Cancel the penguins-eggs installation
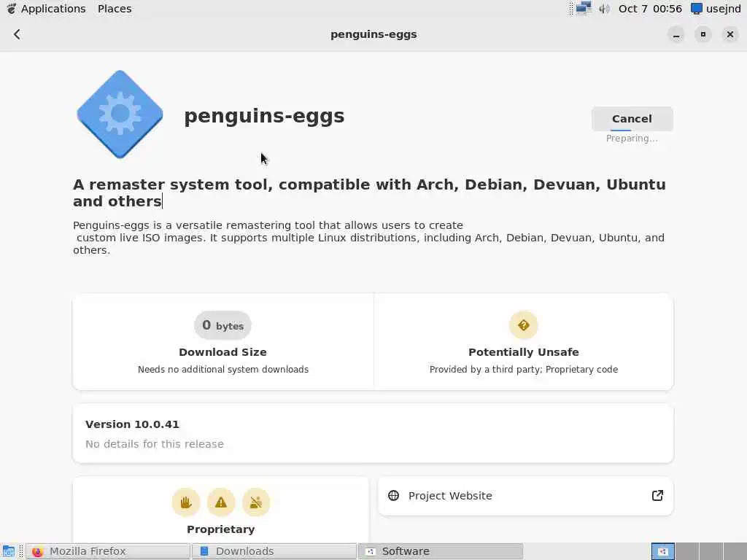Screen dimensions: 747x560 tap(632, 118)
